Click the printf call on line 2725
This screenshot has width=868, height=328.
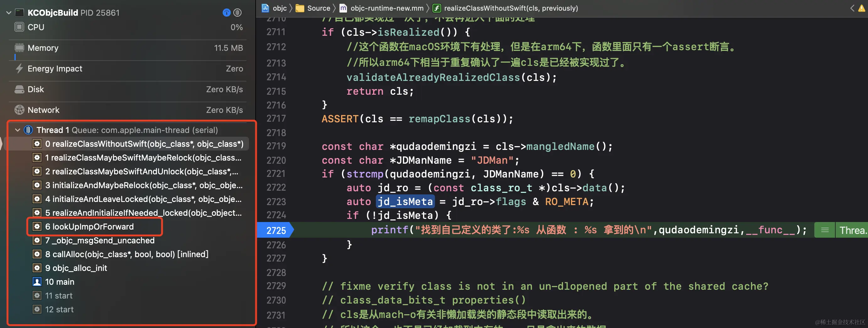click(x=389, y=230)
